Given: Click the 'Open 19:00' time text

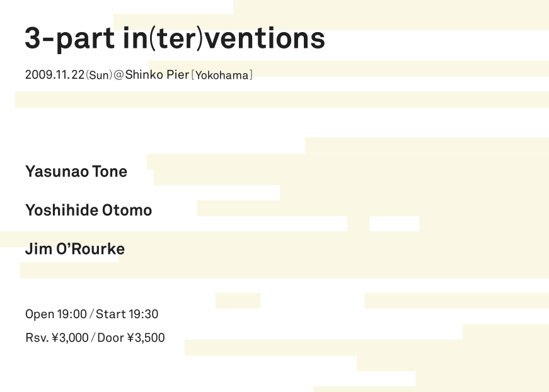Looking at the screenshot, I should pyautogui.click(x=56, y=314).
